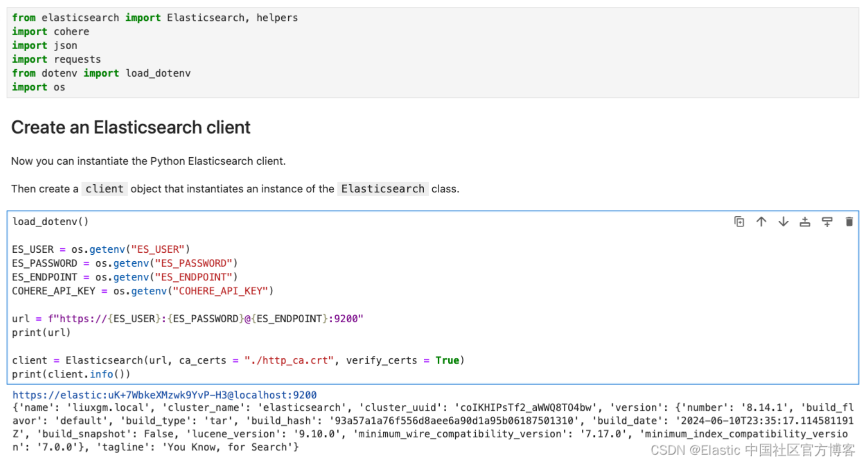Click the 'ES_ENDPOINT = os.getenv' line
868x462 pixels.
tap(125, 277)
